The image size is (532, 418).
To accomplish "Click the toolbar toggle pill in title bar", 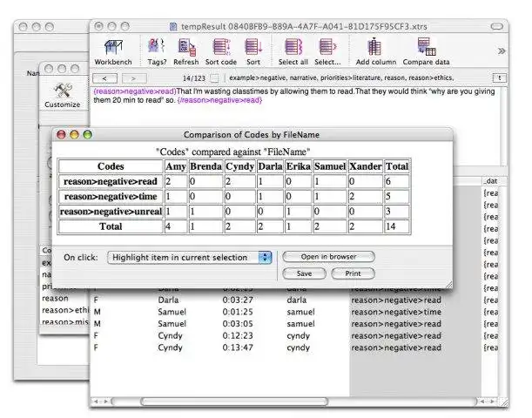I will tap(496, 26).
